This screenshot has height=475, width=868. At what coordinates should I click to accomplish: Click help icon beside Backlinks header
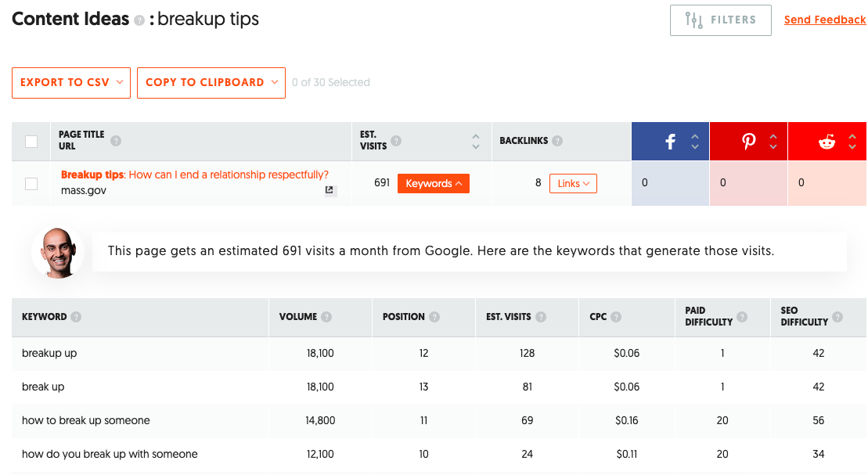tap(557, 141)
